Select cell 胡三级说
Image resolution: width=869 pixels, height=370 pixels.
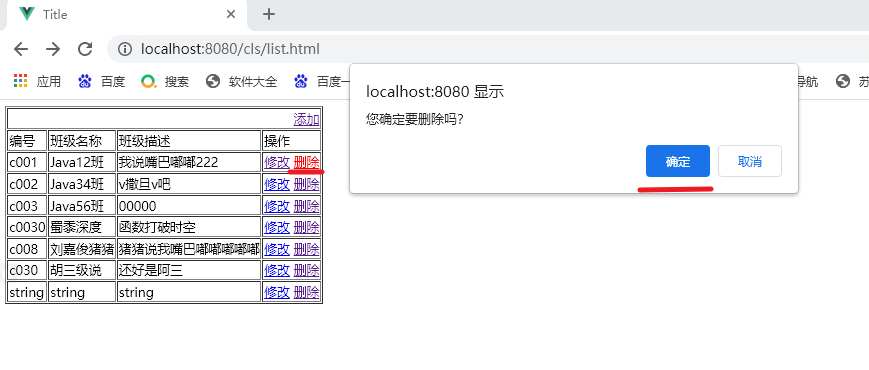(x=82, y=270)
